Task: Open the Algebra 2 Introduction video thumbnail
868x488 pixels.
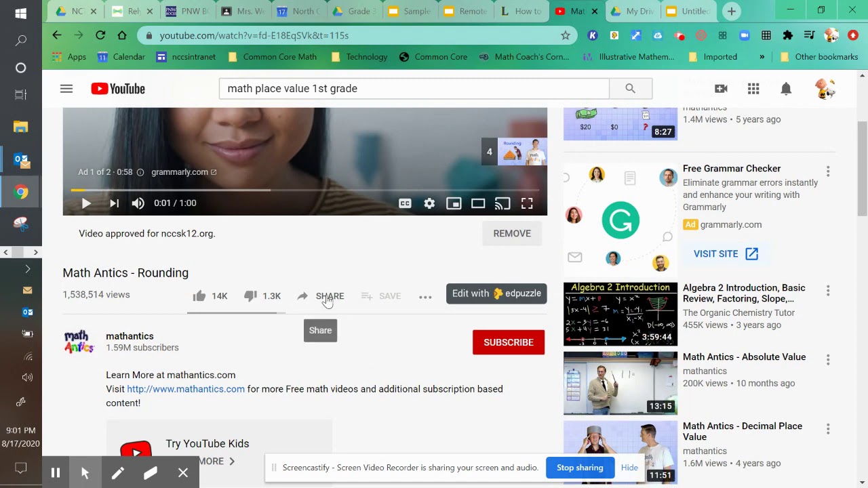Action: coord(620,314)
